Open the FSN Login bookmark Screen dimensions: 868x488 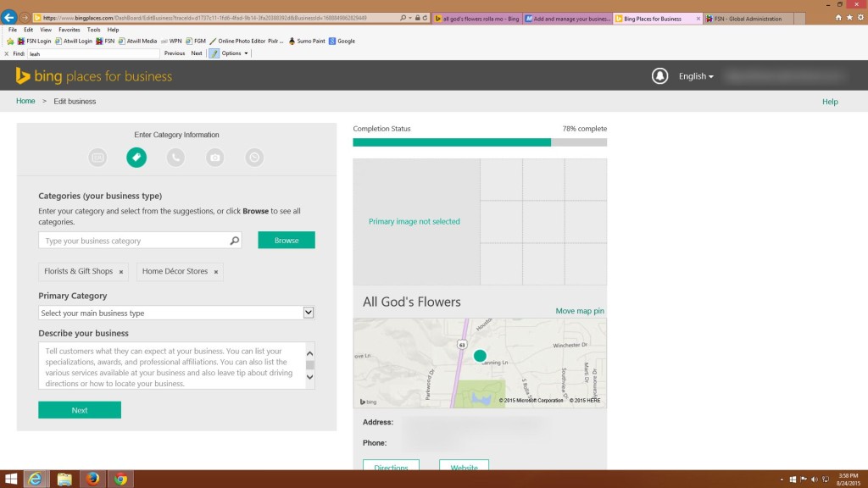34,41
